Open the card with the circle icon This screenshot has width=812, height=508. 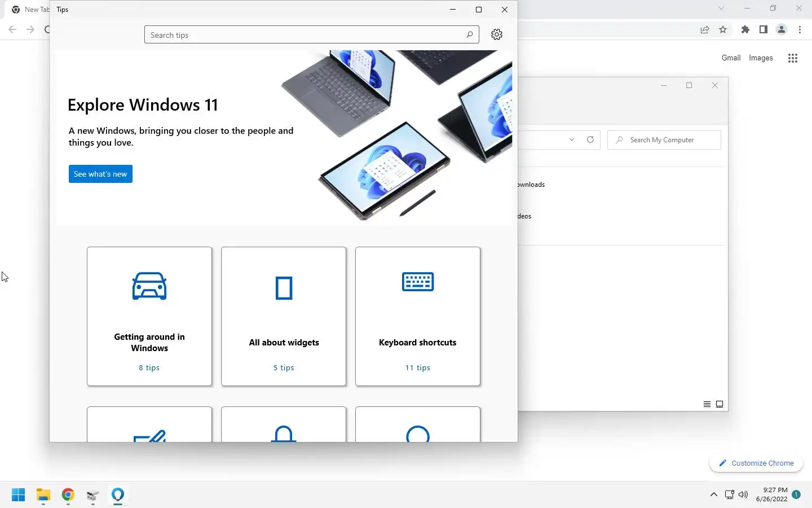tap(418, 424)
